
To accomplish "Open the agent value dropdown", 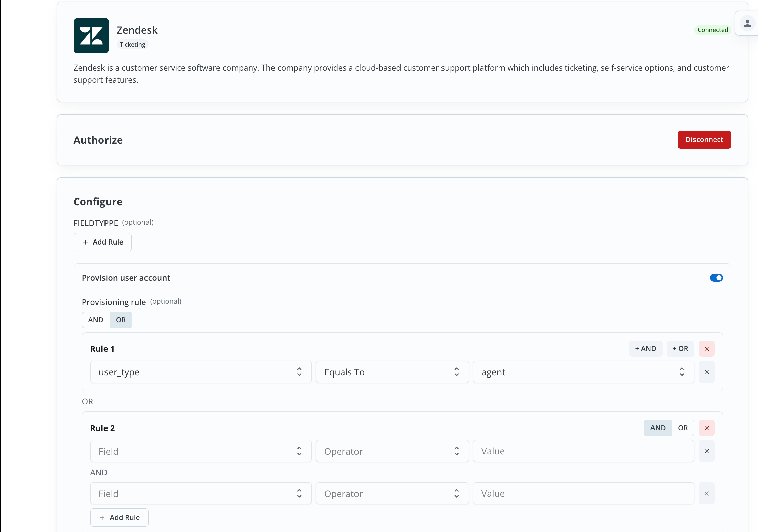I will [584, 372].
